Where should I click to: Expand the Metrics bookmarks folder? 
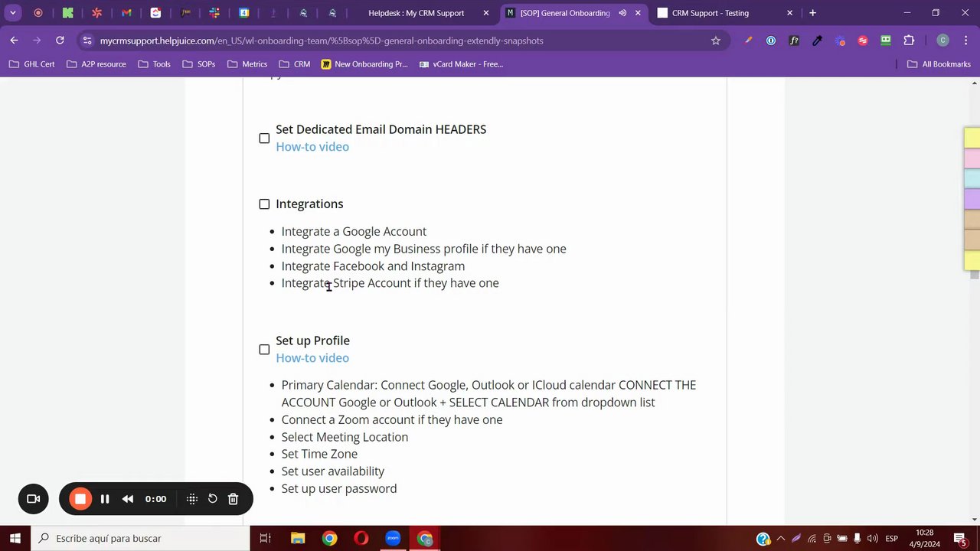[x=247, y=64]
